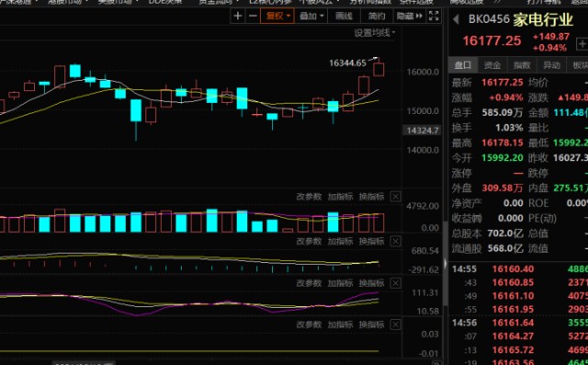
Task: Click 换指标 on the MACD panel
Action: click(x=371, y=241)
